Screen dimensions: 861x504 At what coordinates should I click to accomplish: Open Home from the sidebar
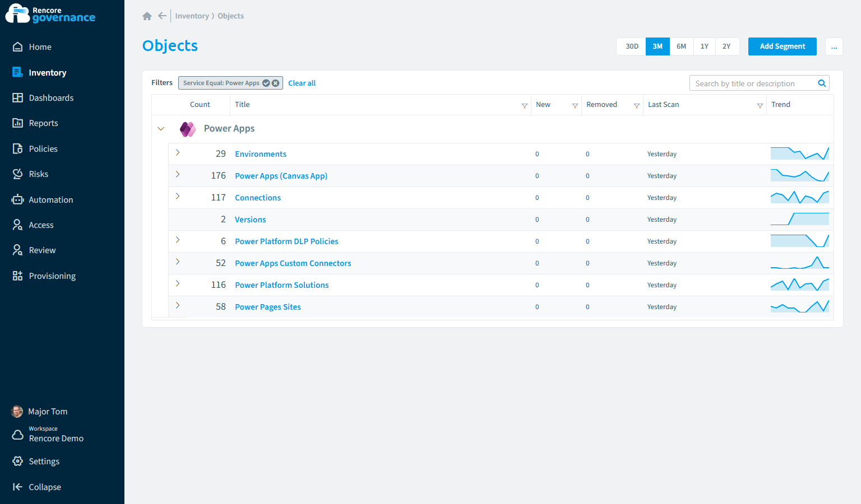40,47
